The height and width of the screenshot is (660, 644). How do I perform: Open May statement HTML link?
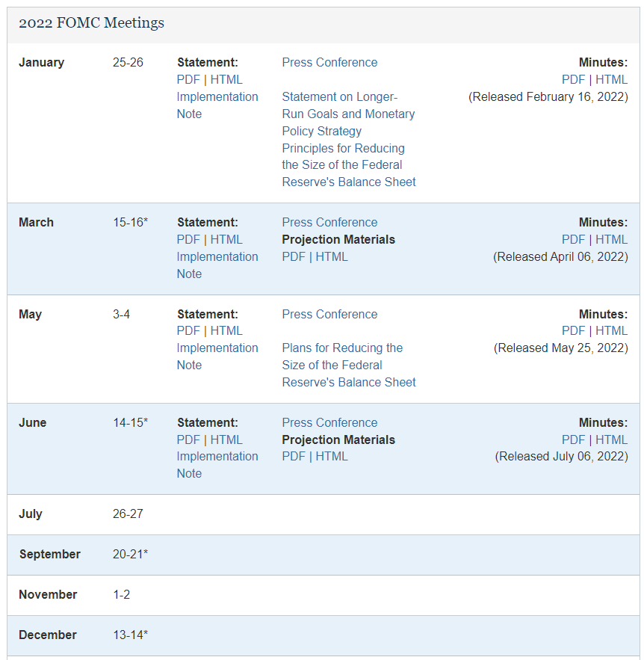click(x=226, y=331)
